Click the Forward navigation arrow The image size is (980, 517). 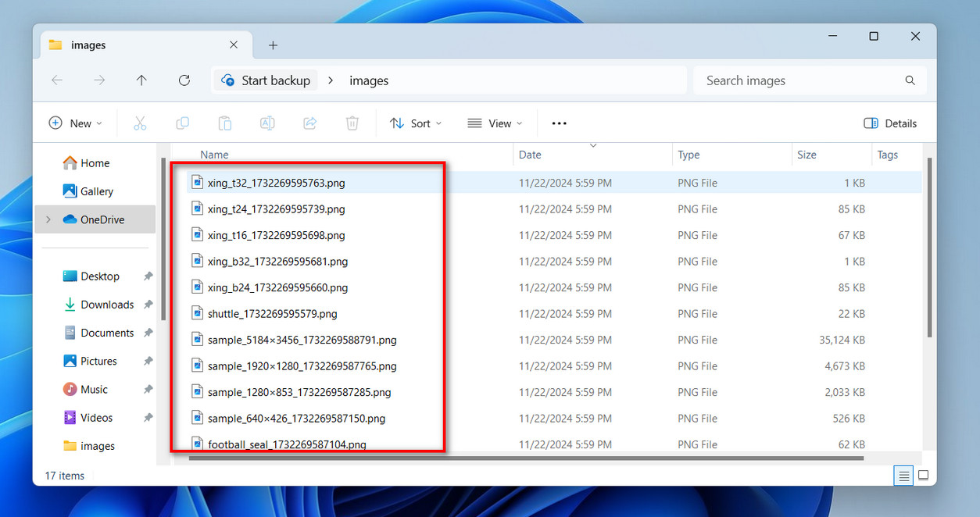click(99, 80)
